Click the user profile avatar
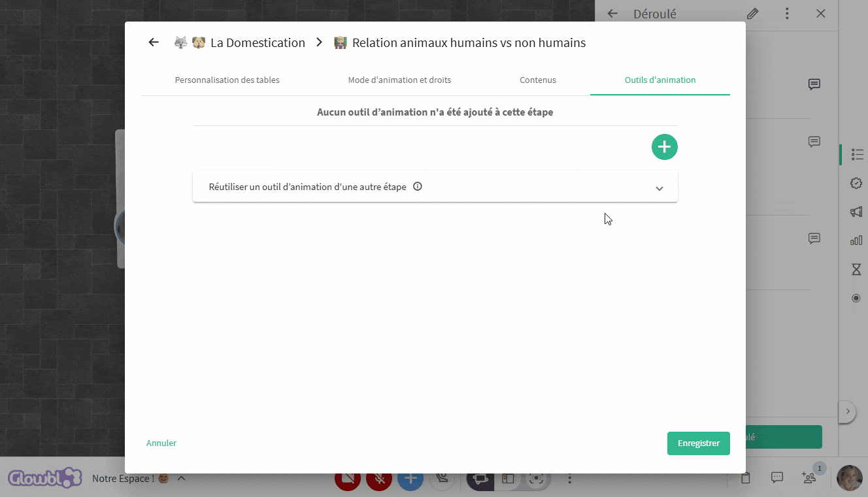Viewport: 868px width, 497px height. (850, 478)
